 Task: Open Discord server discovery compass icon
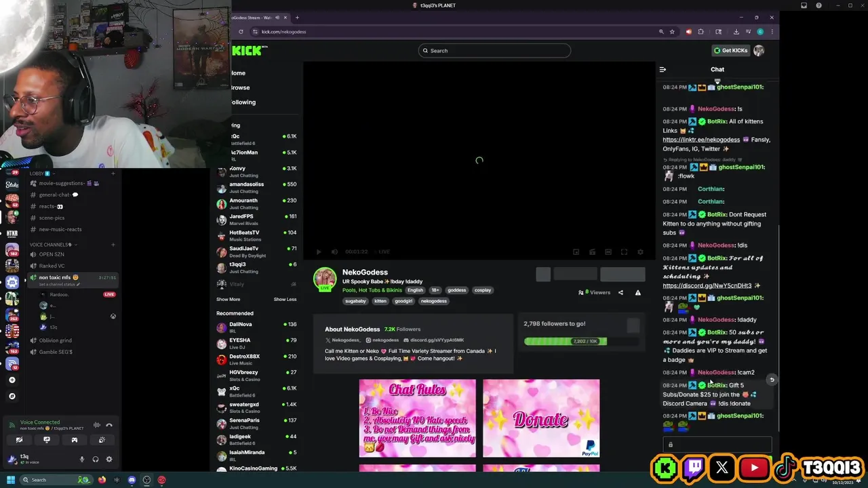[12, 396]
